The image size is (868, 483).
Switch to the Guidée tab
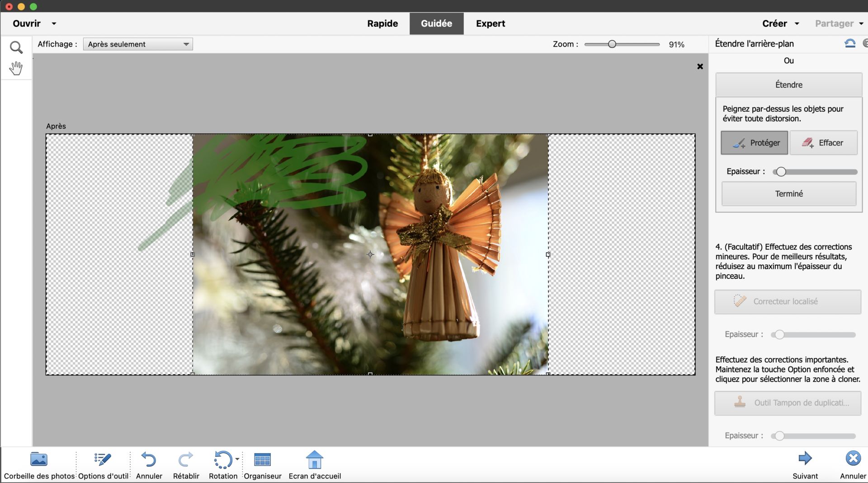436,23
